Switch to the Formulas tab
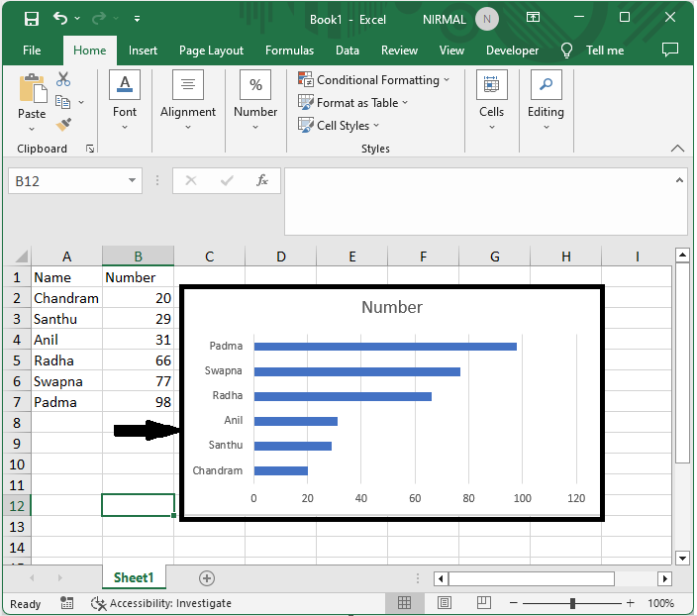Screen dimensions: 697x616 pos(289,51)
